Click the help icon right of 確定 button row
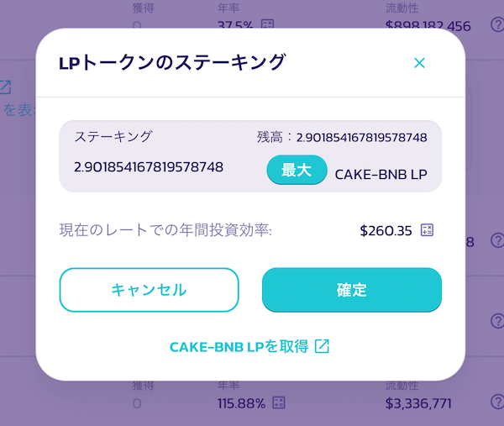Viewport: 504px width, 426px height. (x=497, y=321)
